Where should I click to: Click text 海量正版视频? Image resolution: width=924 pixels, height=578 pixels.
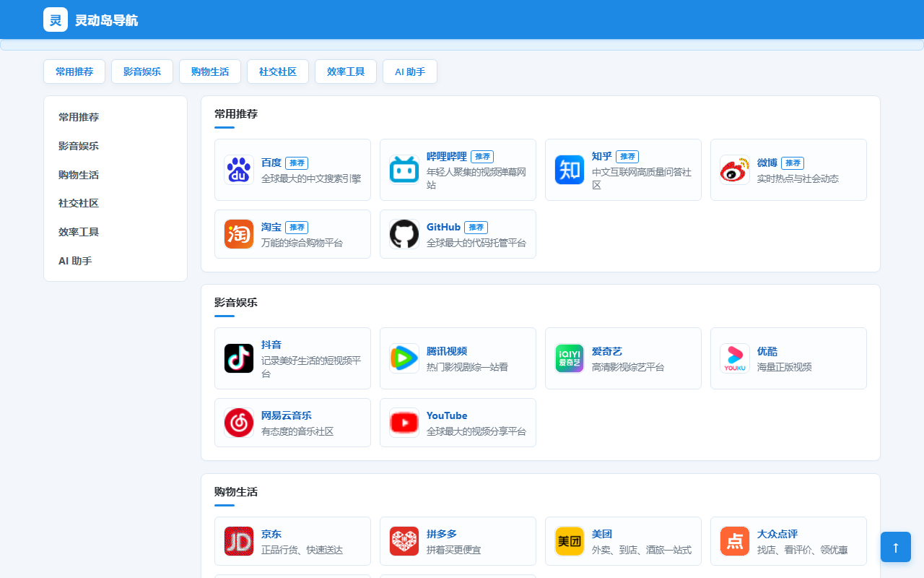[x=785, y=367]
